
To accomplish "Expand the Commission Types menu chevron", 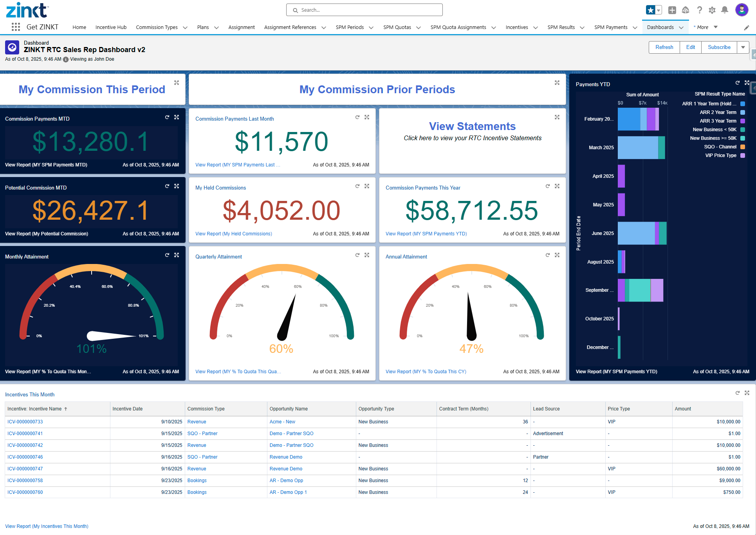I will [185, 27].
